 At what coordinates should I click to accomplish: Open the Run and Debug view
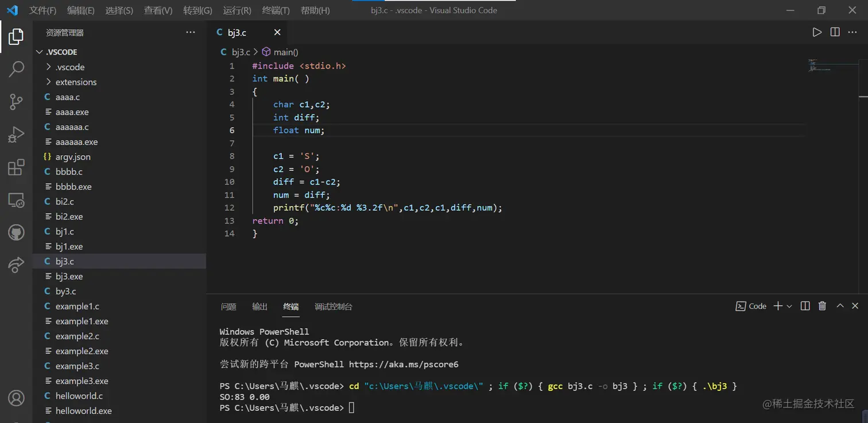pyautogui.click(x=16, y=135)
